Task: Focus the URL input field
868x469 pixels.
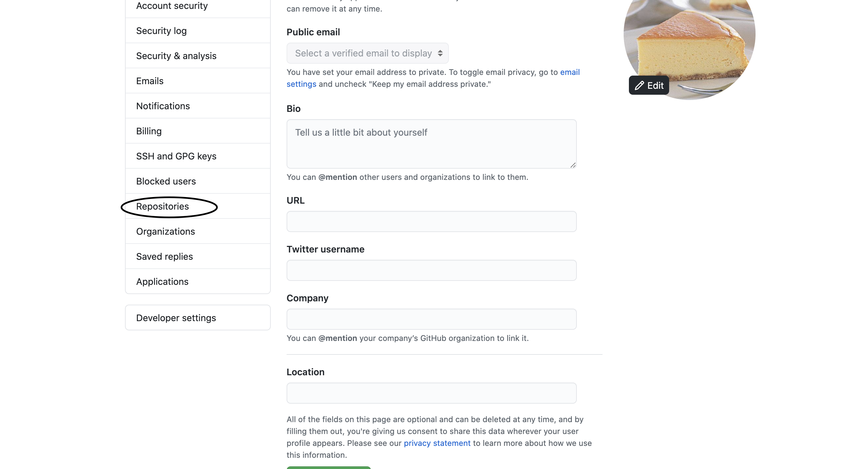Action: (431, 221)
